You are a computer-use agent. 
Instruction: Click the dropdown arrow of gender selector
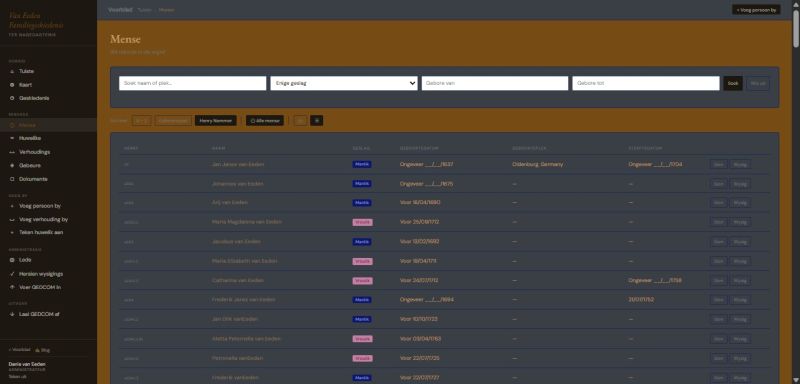tap(412, 83)
